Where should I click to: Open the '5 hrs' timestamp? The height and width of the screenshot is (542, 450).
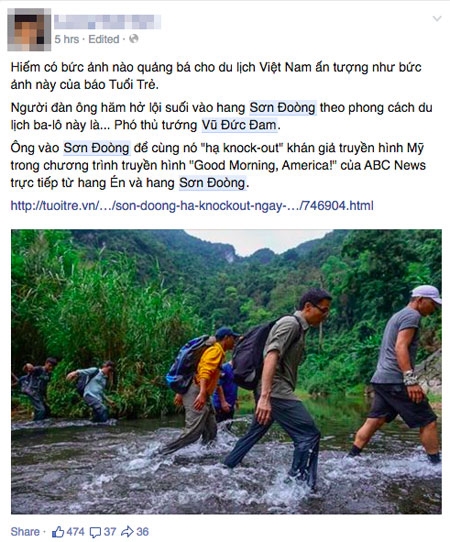click(x=67, y=39)
